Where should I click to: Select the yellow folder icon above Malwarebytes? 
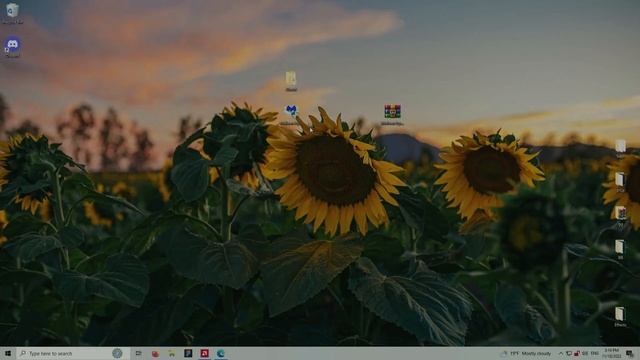pyautogui.click(x=291, y=81)
